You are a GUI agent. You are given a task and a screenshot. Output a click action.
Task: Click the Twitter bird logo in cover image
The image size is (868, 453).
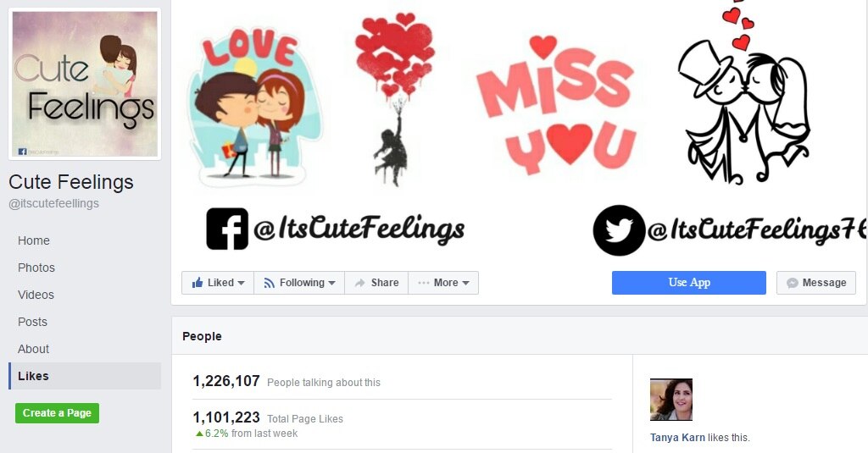click(x=619, y=230)
